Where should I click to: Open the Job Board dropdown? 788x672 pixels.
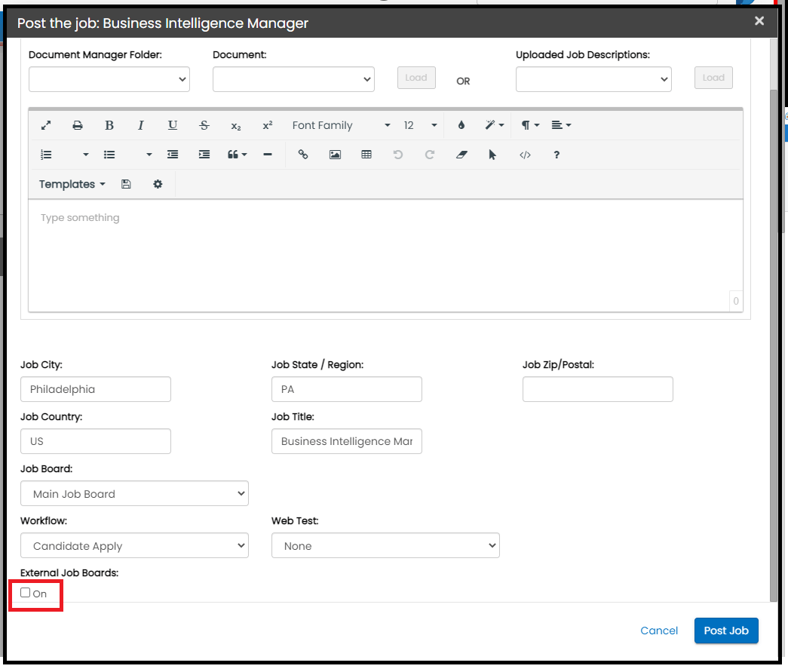coord(134,494)
